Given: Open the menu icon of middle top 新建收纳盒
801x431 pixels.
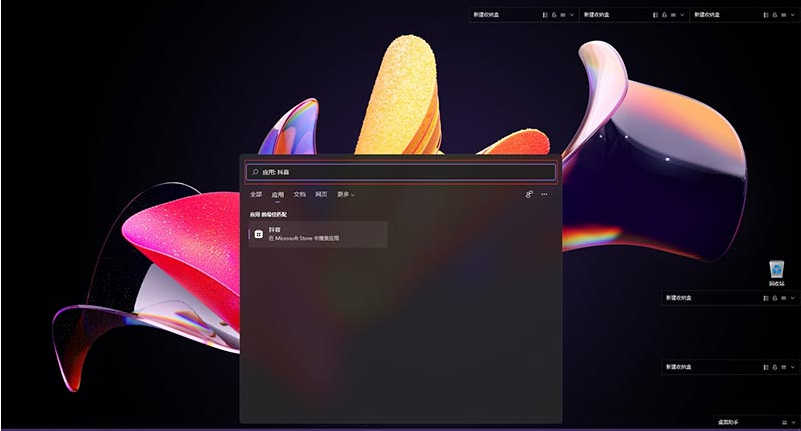Looking at the screenshot, I should (672, 16).
